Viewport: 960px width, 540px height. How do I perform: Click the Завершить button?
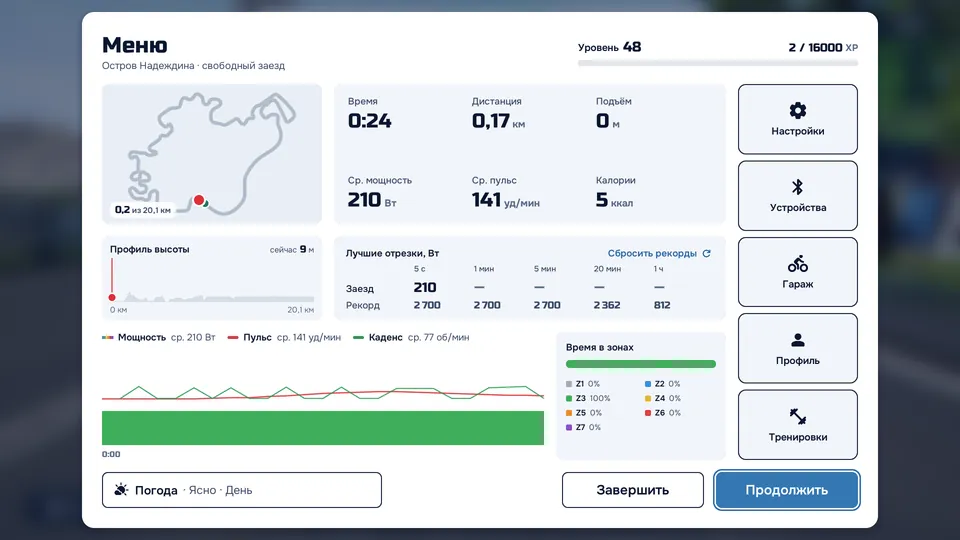632,490
